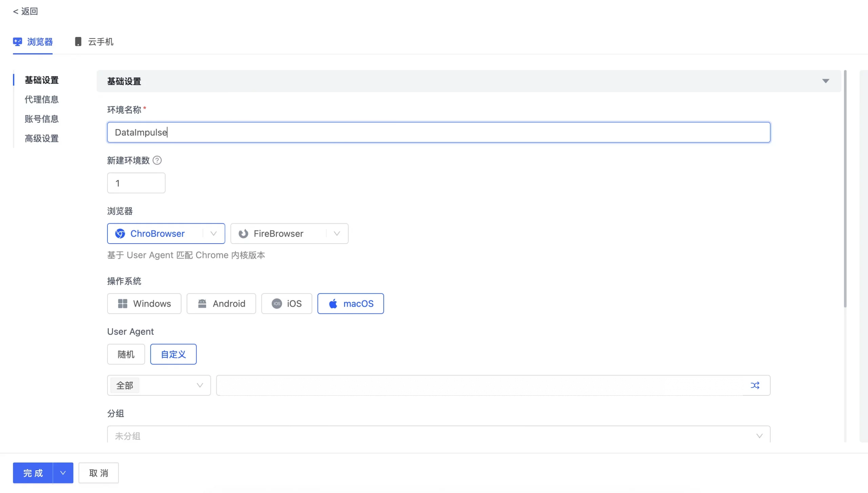
Task: Click the Apple macOS icon
Action: click(x=333, y=304)
